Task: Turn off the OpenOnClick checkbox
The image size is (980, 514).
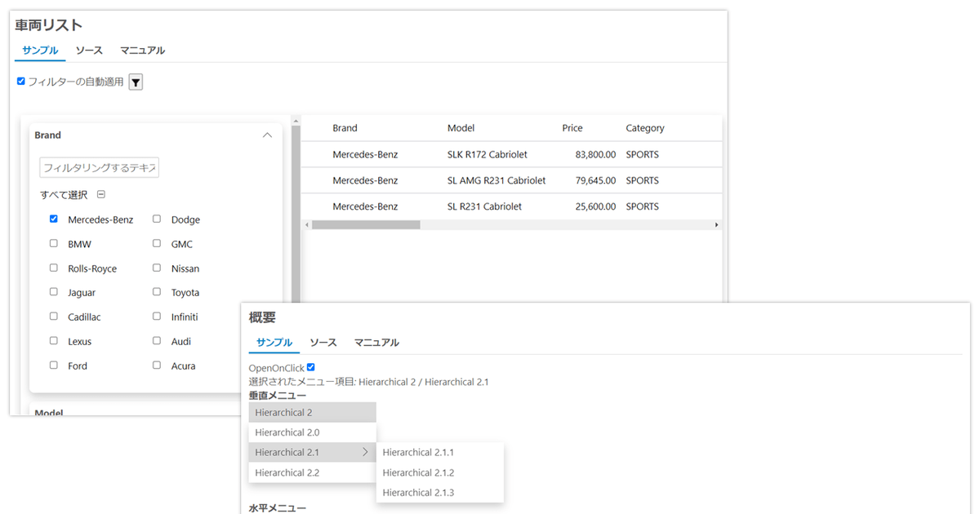Action: pyautogui.click(x=310, y=367)
